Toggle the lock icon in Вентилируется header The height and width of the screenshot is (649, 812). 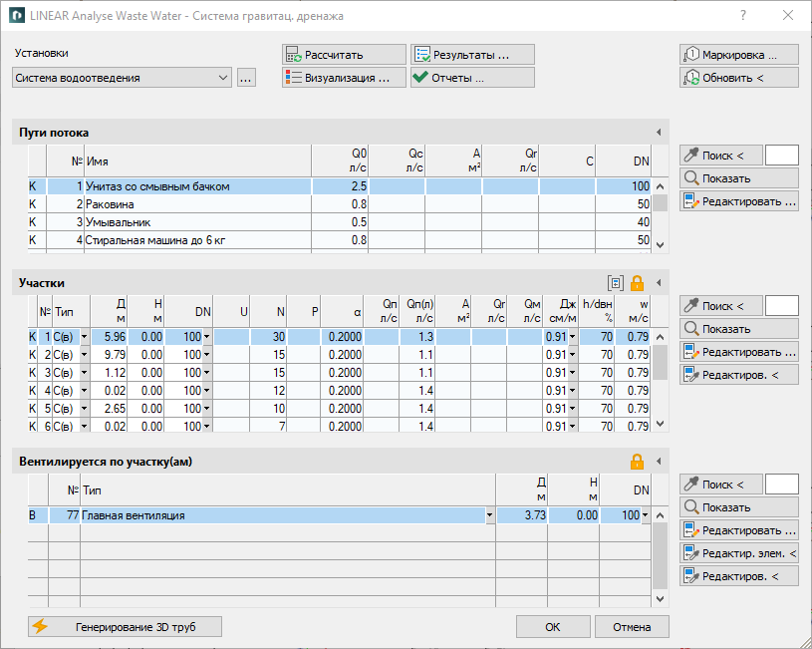tap(637, 462)
